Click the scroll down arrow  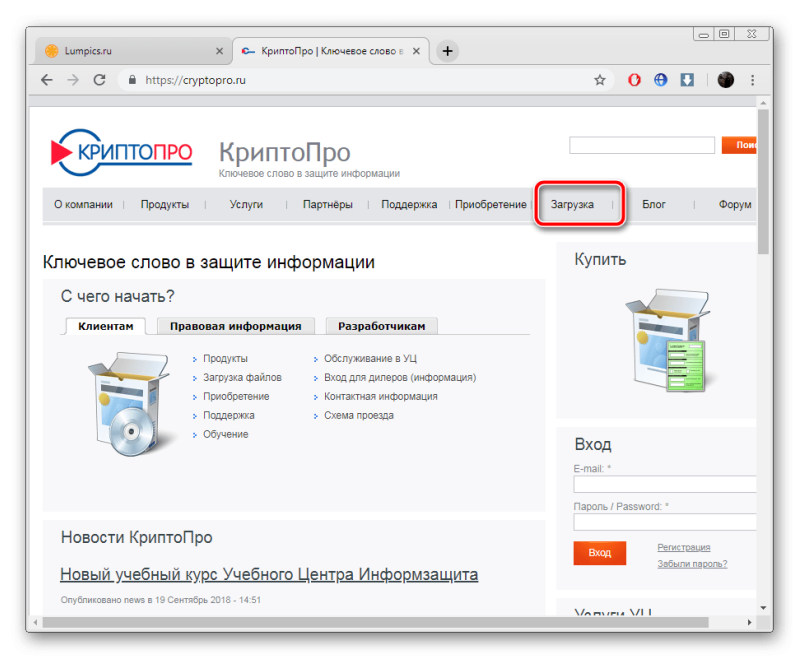763,608
